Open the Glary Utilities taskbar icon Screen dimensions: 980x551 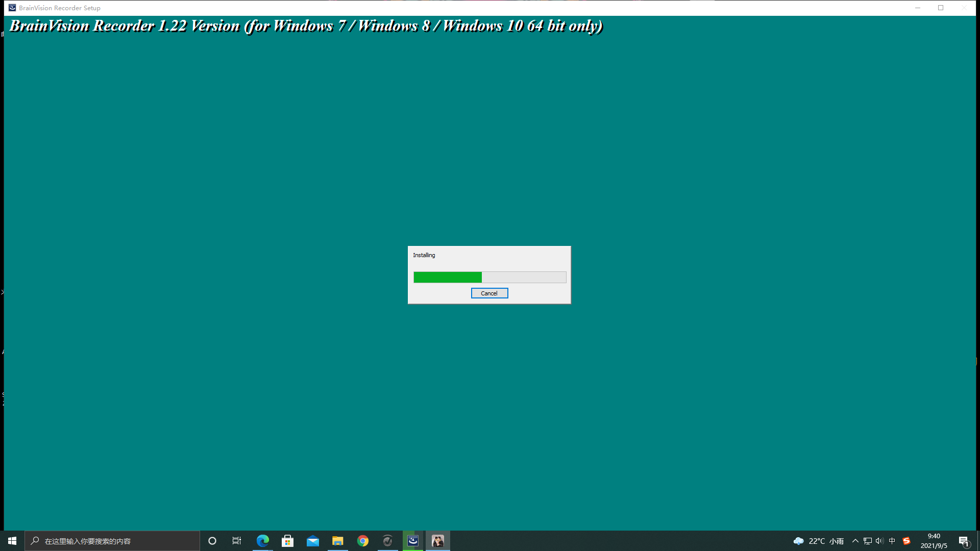(388, 541)
